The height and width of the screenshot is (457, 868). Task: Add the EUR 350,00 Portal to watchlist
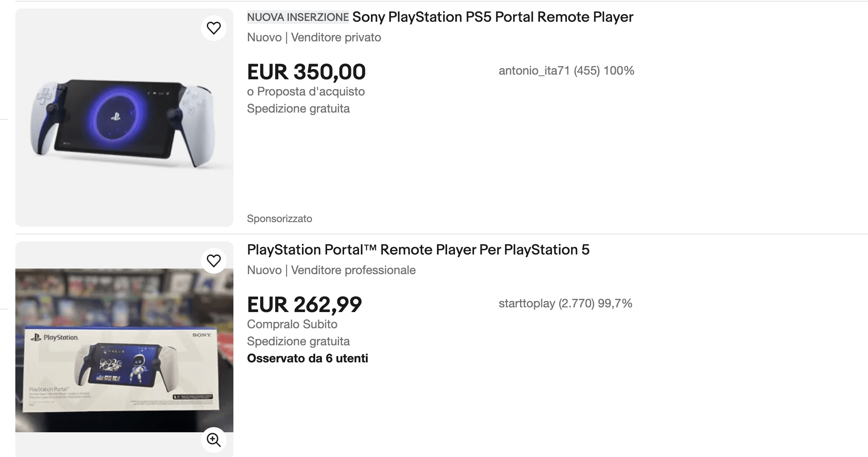coord(213,28)
